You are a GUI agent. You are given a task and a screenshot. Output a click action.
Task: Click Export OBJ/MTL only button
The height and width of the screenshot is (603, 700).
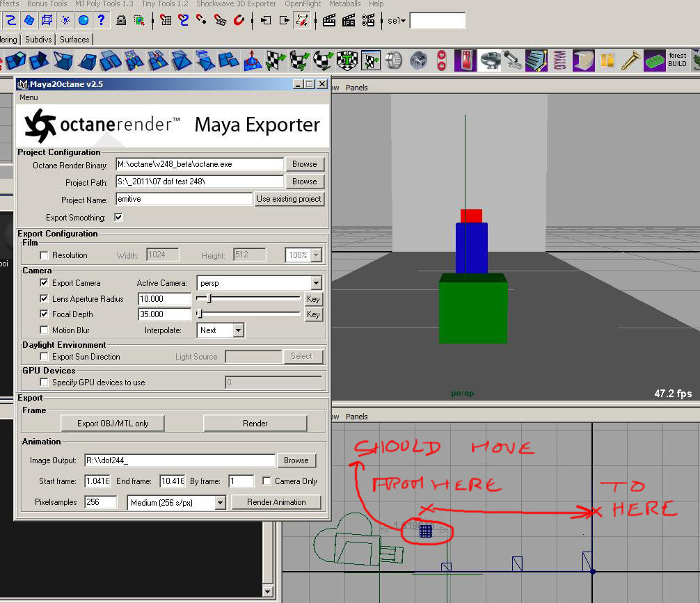tap(113, 423)
